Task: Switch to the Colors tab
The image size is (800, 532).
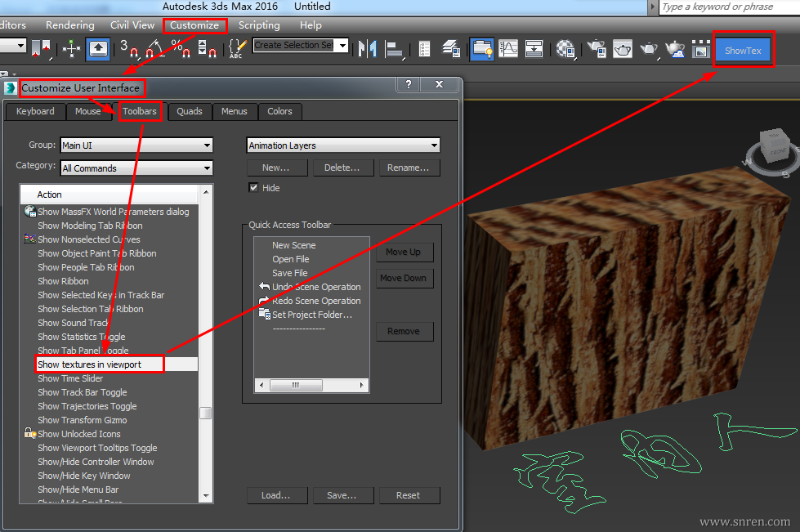Action: tap(279, 111)
